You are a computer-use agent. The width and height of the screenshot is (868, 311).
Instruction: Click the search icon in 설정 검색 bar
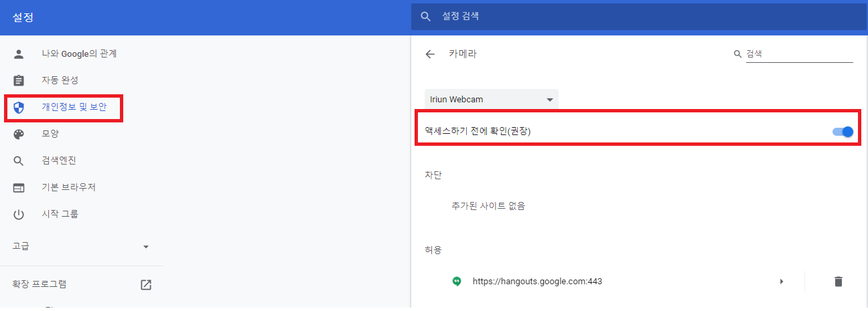(426, 16)
